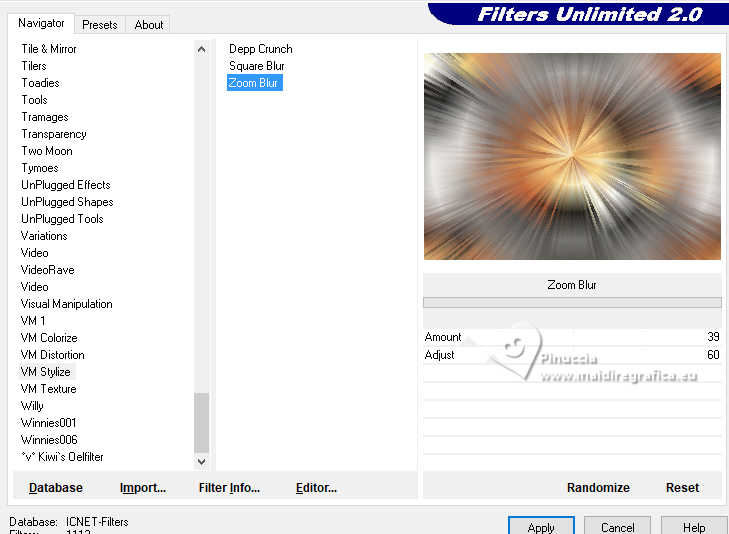Open the Editor... button
Screen dimensions: 729x534
(316, 488)
